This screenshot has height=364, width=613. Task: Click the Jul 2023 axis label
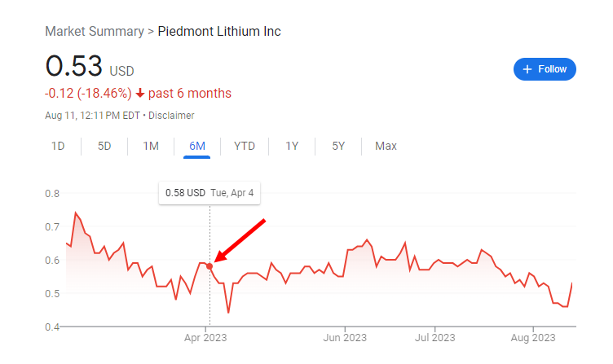[435, 337]
